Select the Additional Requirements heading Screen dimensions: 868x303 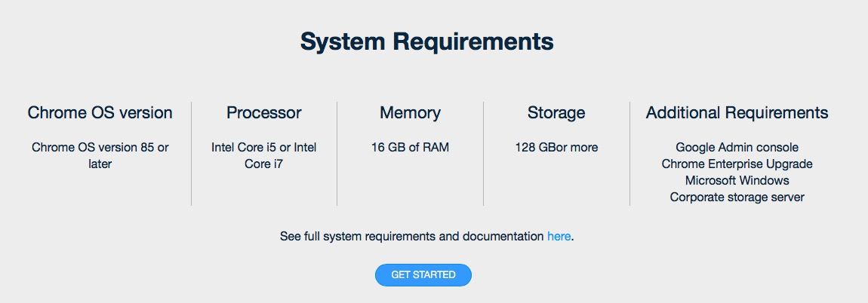pos(737,113)
